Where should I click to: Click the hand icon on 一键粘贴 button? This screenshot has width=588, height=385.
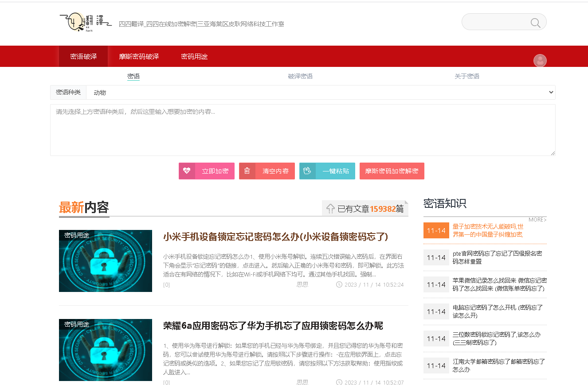tap(307, 171)
